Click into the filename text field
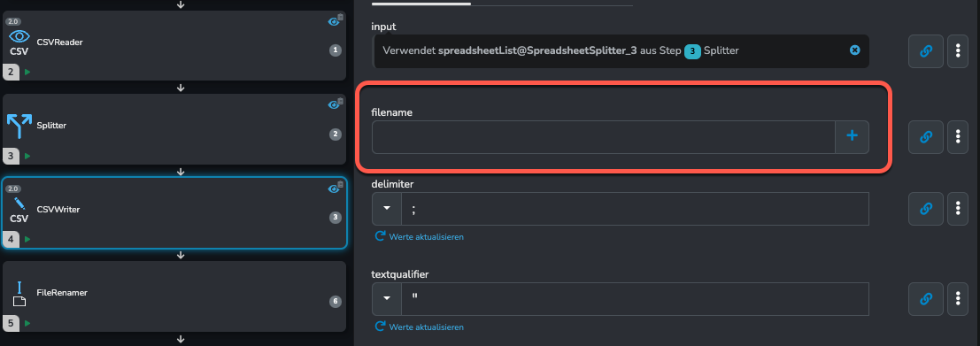The width and height of the screenshot is (980, 346). pos(604,137)
